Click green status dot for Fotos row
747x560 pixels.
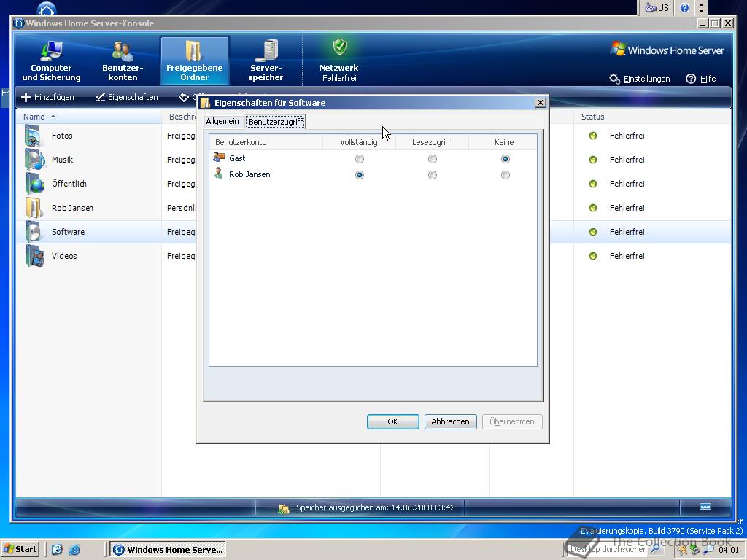click(x=593, y=136)
